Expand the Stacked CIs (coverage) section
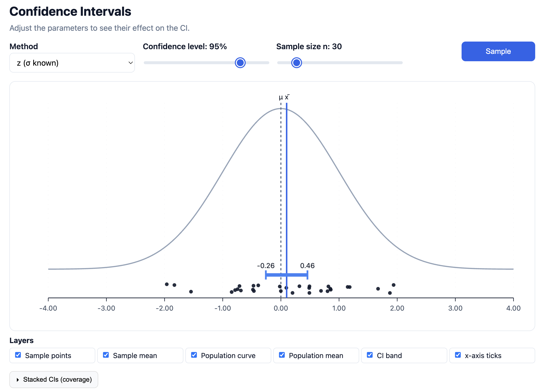Screen dimensions: 547x392 tap(53, 379)
